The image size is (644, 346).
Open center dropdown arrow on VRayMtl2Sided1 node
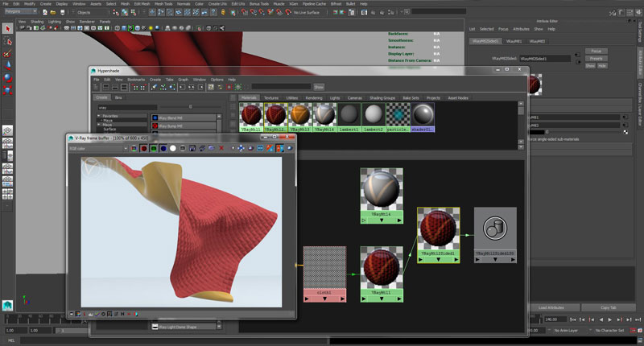(x=438, y=260)
